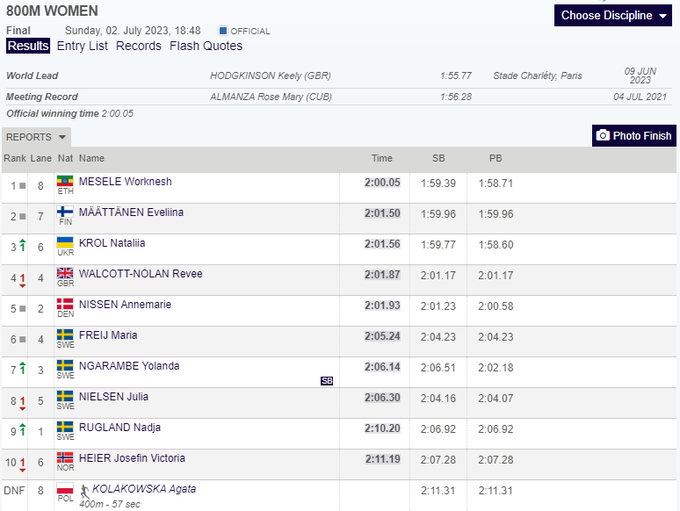Click the Photo Finish camera button
This screenshot has width=680, height=511.
pos(634,136)
